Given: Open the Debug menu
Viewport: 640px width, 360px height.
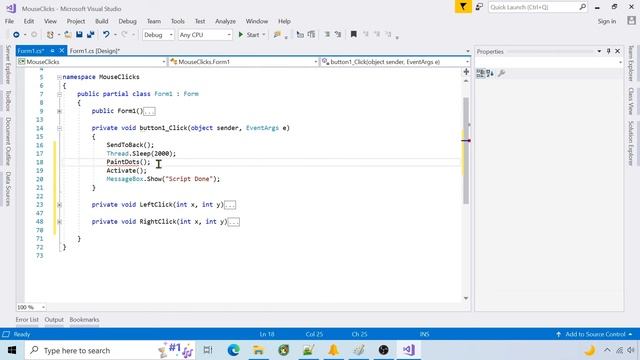Looking at the screenshot, I should point(127,21).
